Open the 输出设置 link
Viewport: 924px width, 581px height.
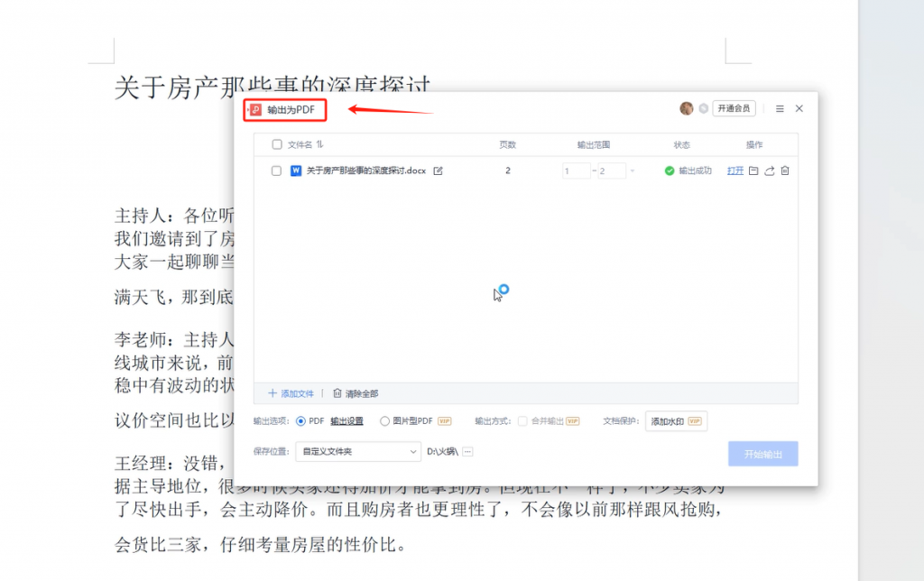click(x=346, y=421)
